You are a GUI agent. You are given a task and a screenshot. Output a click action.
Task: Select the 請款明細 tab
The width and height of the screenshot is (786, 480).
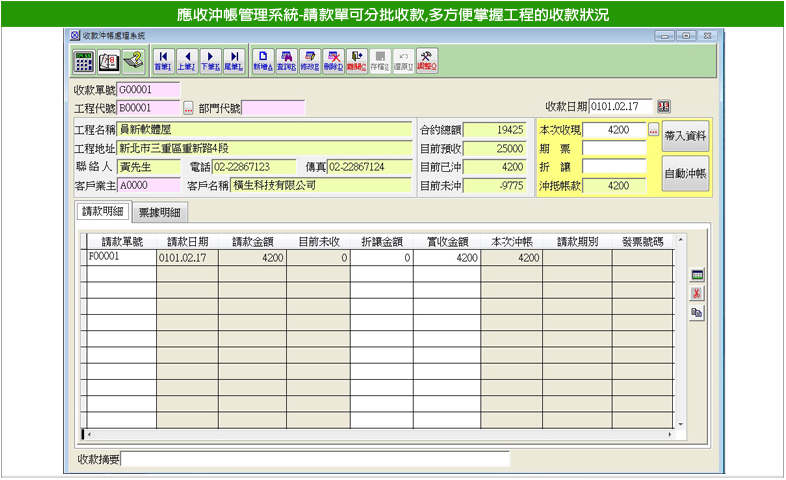pos(102,212)
